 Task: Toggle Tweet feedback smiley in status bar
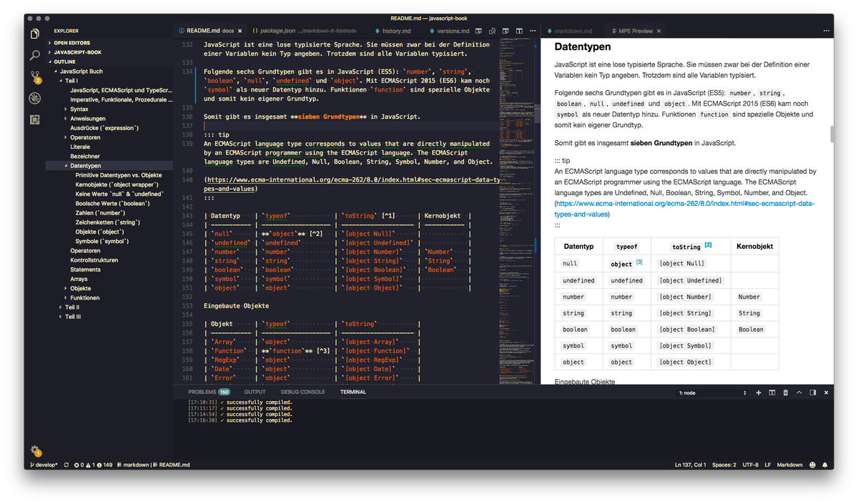pos(812,465)
